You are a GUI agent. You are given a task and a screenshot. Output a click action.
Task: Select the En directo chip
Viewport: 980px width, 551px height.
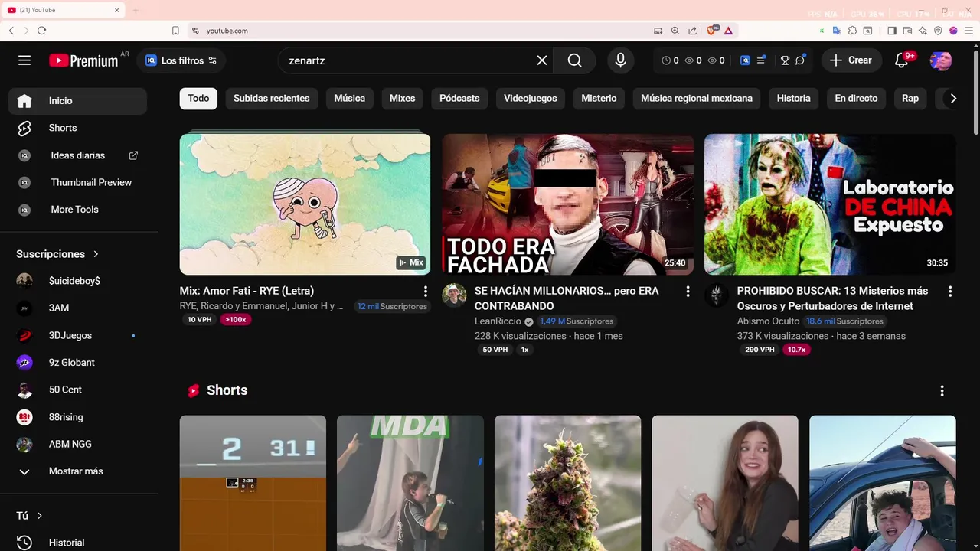pos(856,98)
